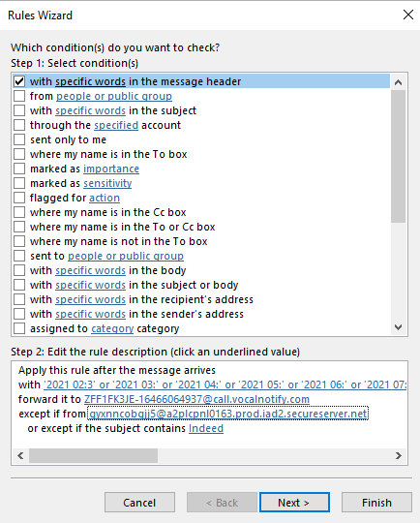
Task: Close the Rules Wizard dialog
Action: tap(408, 15)
